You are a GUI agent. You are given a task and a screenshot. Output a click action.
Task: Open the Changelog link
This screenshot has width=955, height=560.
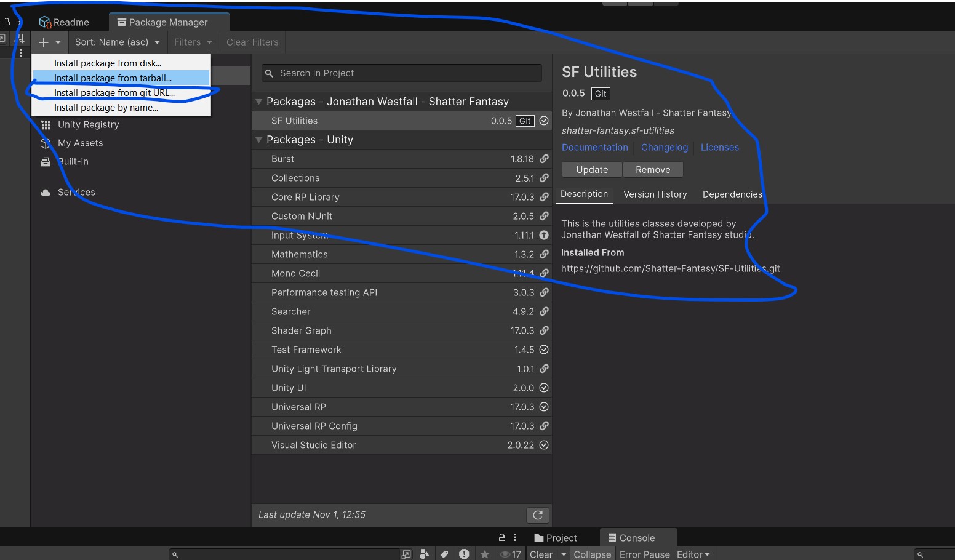click(x=665, y=148)
